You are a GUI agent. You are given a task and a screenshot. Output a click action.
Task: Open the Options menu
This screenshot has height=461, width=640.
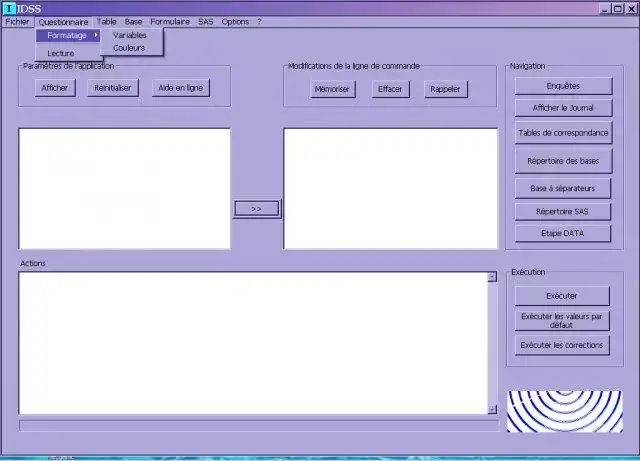[x=235, y=22]
